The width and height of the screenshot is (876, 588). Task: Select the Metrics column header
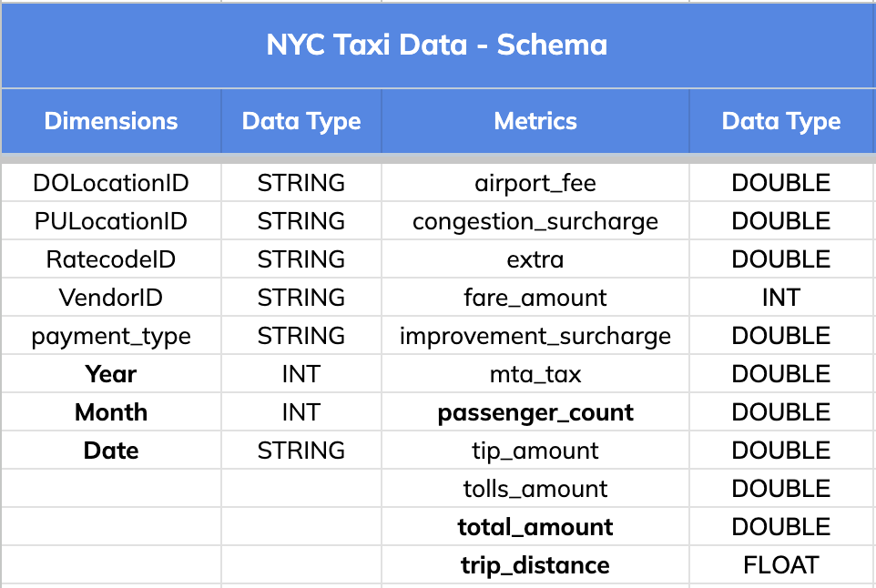pos(535,121)
